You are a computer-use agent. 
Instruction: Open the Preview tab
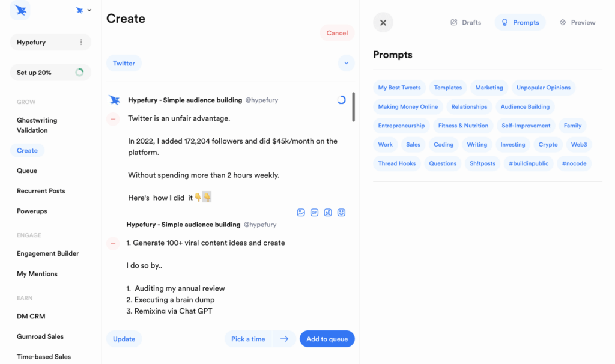577,23
